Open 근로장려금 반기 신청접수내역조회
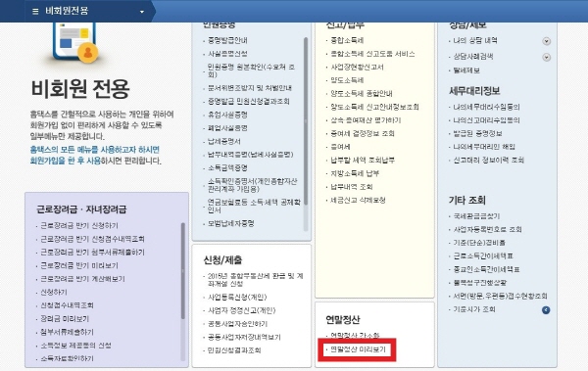 [92, 239]
